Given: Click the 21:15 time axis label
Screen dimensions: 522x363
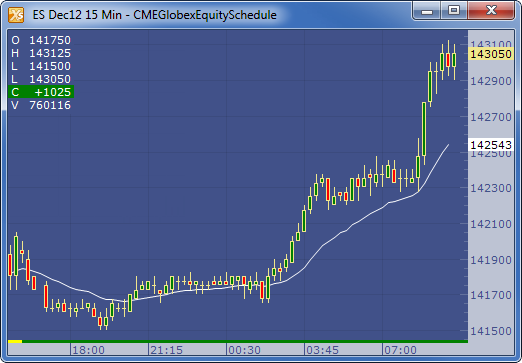Looking at the screenshot, I should 166,350.
